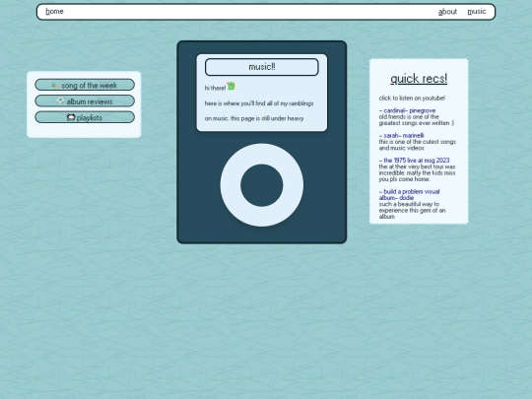Click the iPod click wheel ring
This screenshot has width=532, height=399.
pyautogui.click(x=232, y=185)
